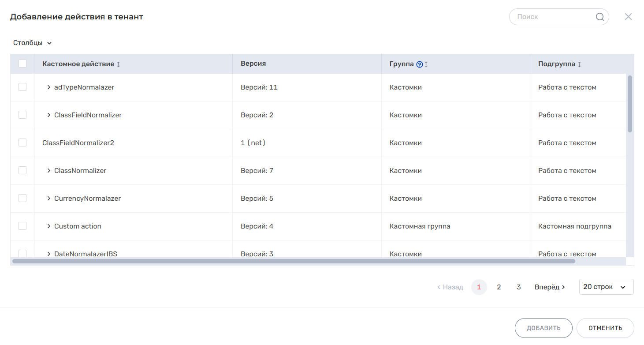
Task: Sort by Кастомное действие column sort icon
Action: 118,64
